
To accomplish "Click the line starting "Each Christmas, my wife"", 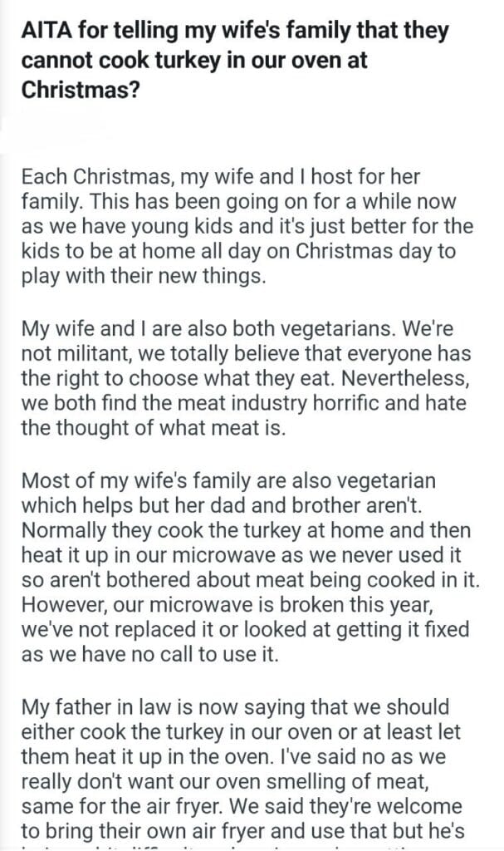I will [223, 177].
